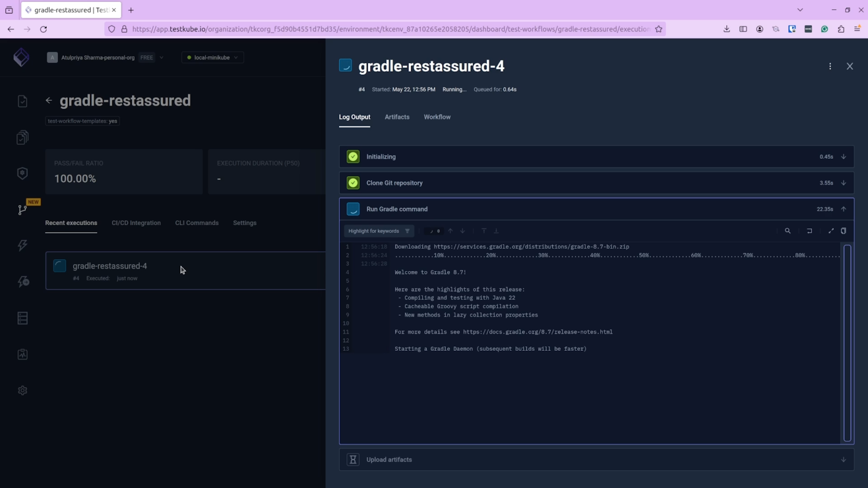Viewport: 868px width, 488px height.
Task: Click the green check on Clone Git repository
Action: click(x=353, y=183)
